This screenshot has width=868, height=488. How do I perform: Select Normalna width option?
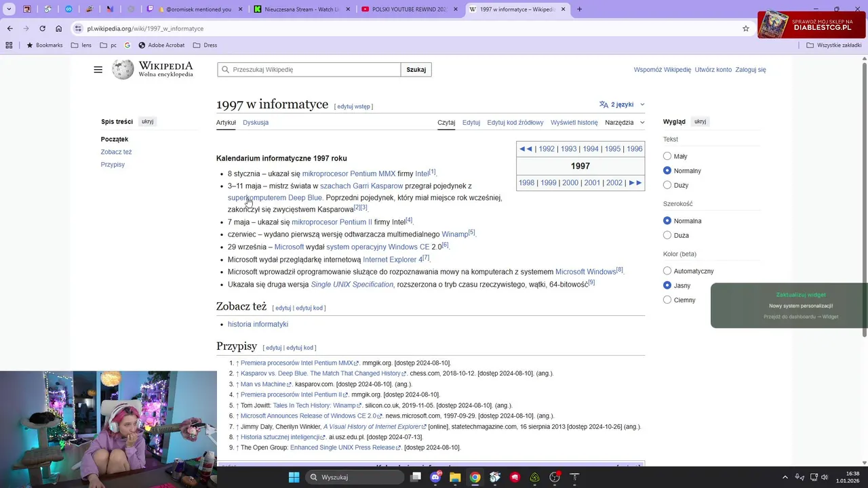click(667, 221)
